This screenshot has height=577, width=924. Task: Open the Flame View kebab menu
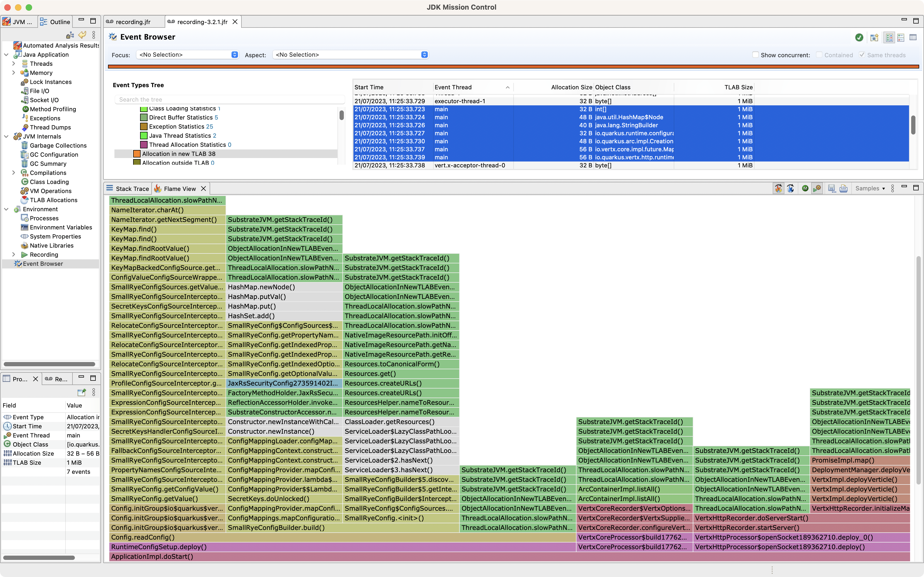click(x=892, y=188)
